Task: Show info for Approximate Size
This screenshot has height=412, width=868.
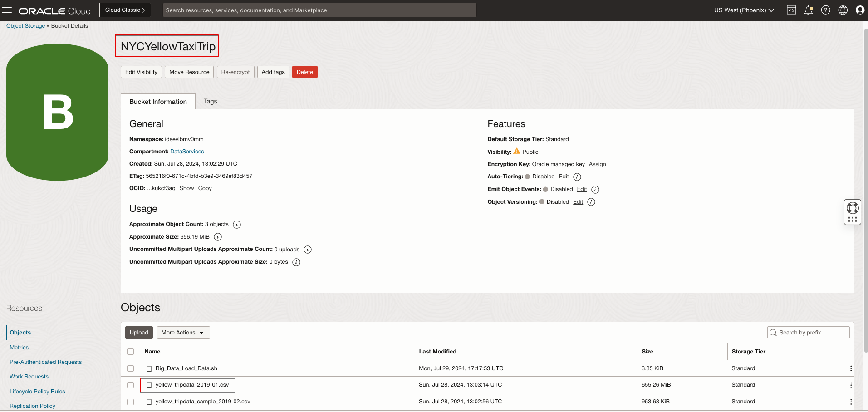Action: point(218,237)
